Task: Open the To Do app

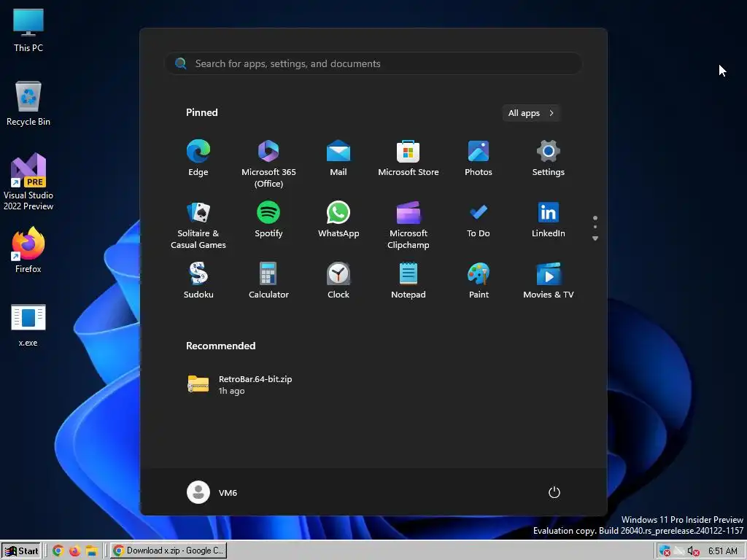Action: pos(479,219)
